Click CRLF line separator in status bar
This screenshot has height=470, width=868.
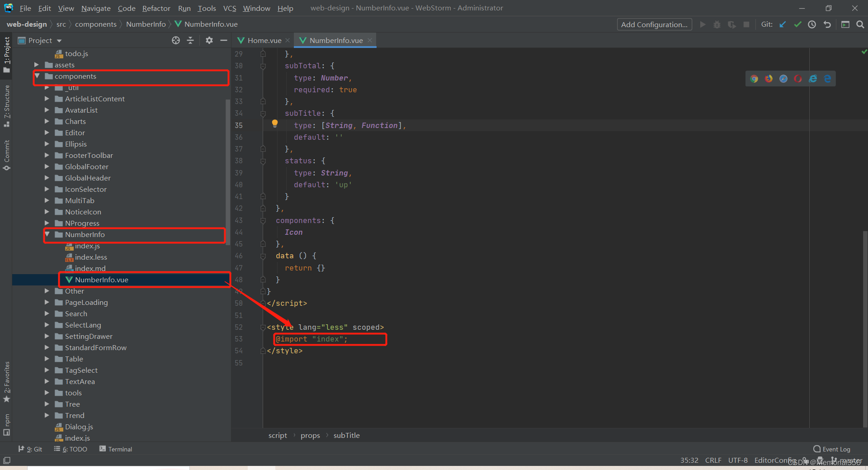pos(713,461)
